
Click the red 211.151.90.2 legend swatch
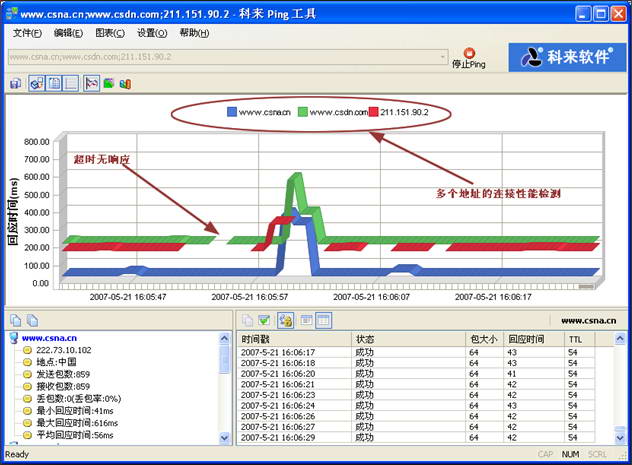(374, 112)
